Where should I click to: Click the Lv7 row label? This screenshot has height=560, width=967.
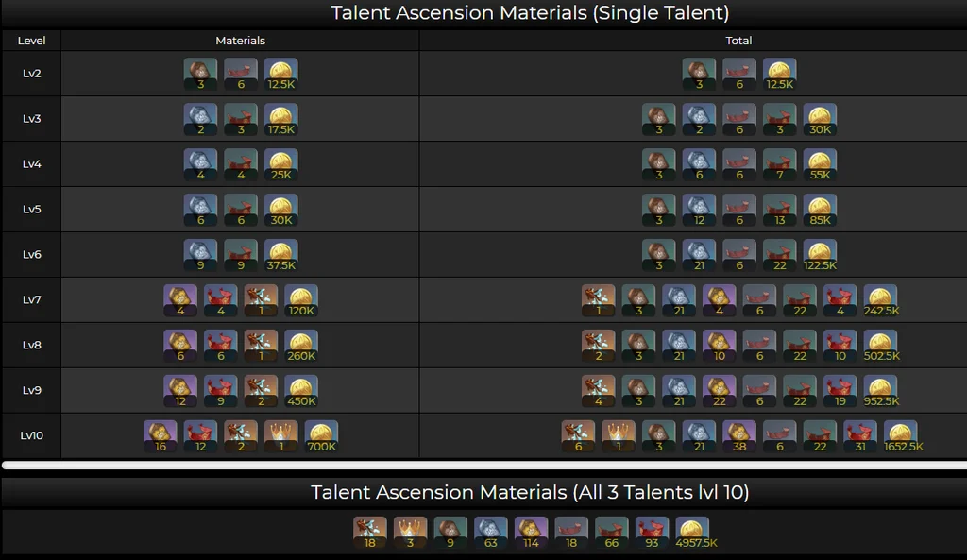[31, 299]
